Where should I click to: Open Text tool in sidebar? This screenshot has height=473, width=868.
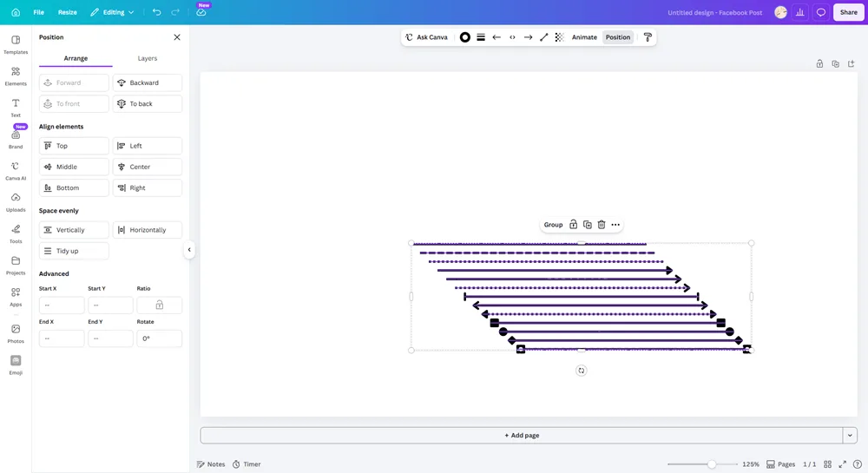coord(16,108)
